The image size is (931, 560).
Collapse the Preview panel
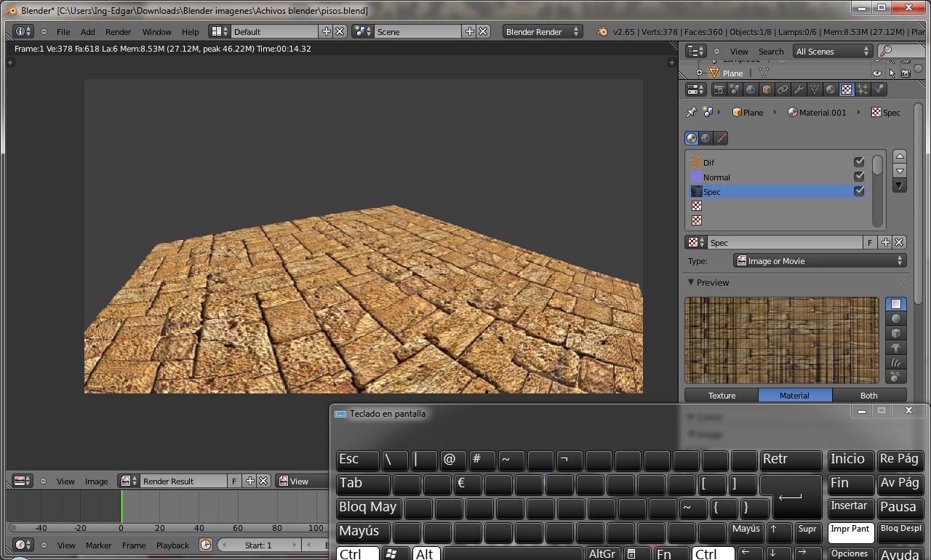[691, 282]
